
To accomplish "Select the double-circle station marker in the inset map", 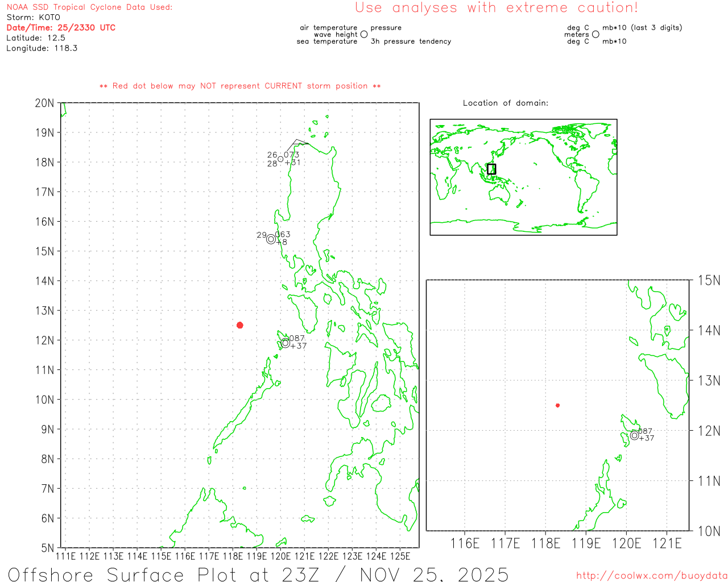I will (x=635, y=435).
